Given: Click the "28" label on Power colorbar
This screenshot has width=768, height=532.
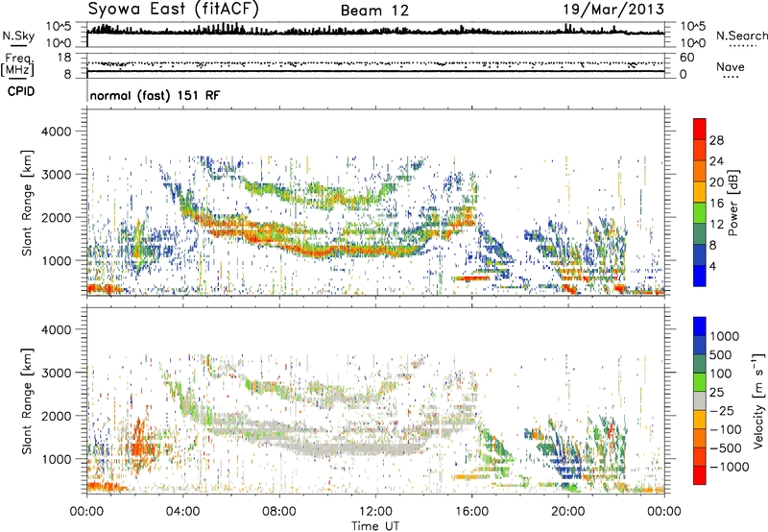Looking at the screenshot, I should (x=716, y=140).
